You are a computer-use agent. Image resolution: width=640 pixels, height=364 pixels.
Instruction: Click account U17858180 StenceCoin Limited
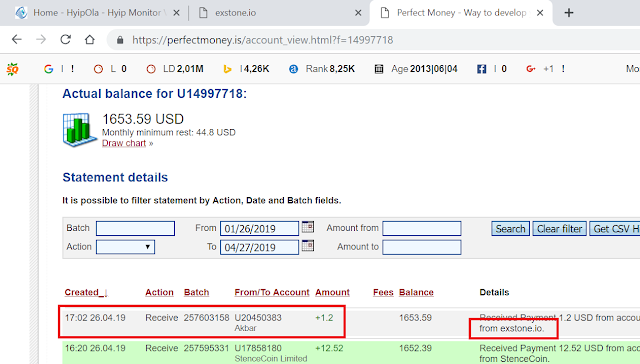258,348
